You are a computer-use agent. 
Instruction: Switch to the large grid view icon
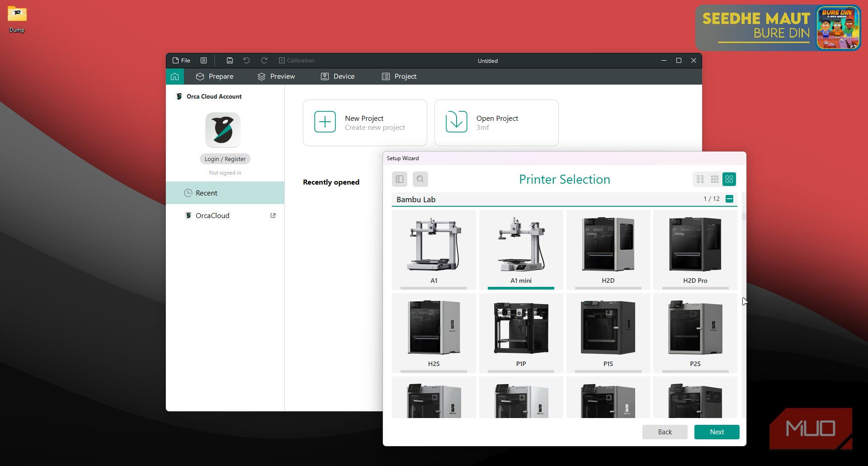tap(729, 179)
